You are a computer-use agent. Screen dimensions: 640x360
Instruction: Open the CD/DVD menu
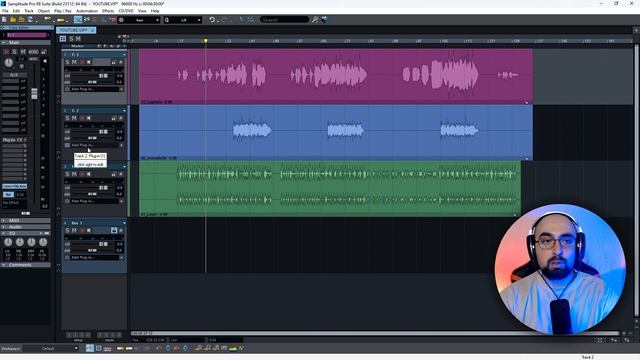[126, 11]
